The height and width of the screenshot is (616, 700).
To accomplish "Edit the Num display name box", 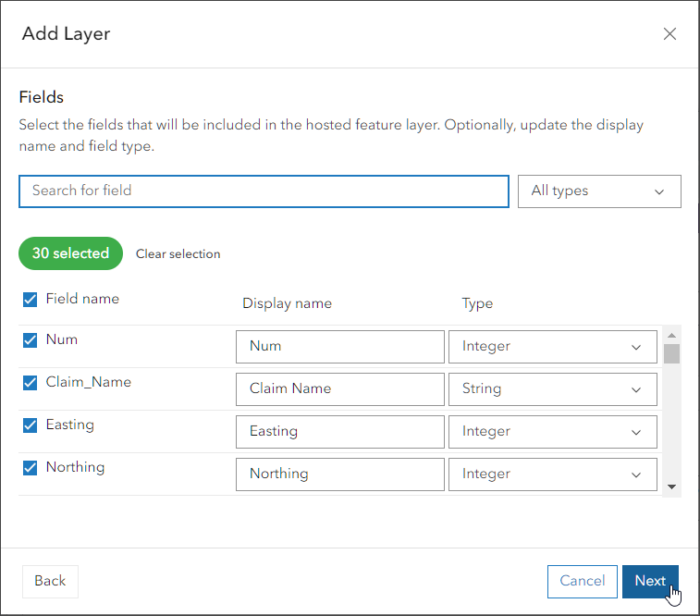I will click(339, 347).
